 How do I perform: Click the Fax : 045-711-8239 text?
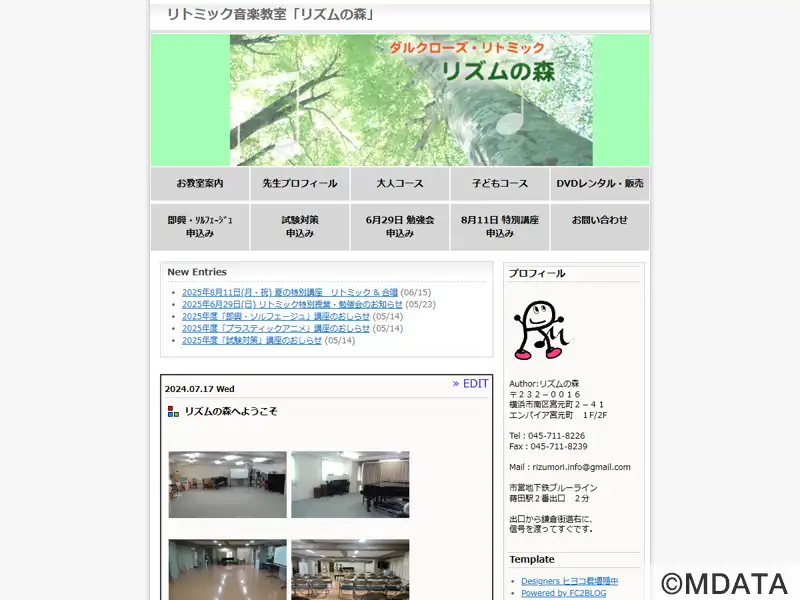548,446
